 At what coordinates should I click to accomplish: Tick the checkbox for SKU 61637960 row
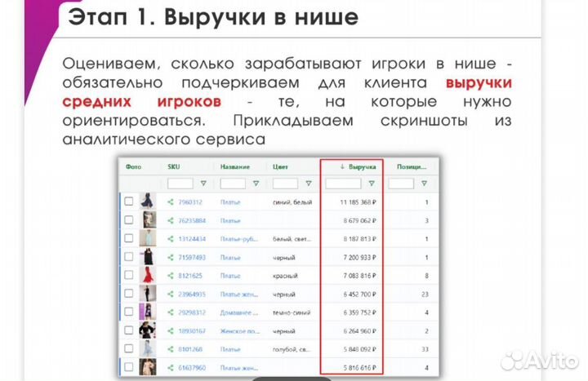129,367
